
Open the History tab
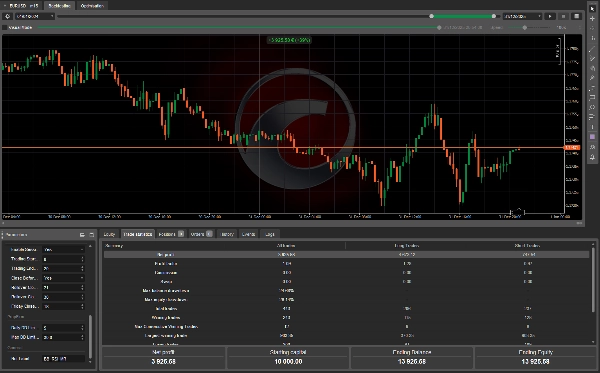click(x=227, y=234)
